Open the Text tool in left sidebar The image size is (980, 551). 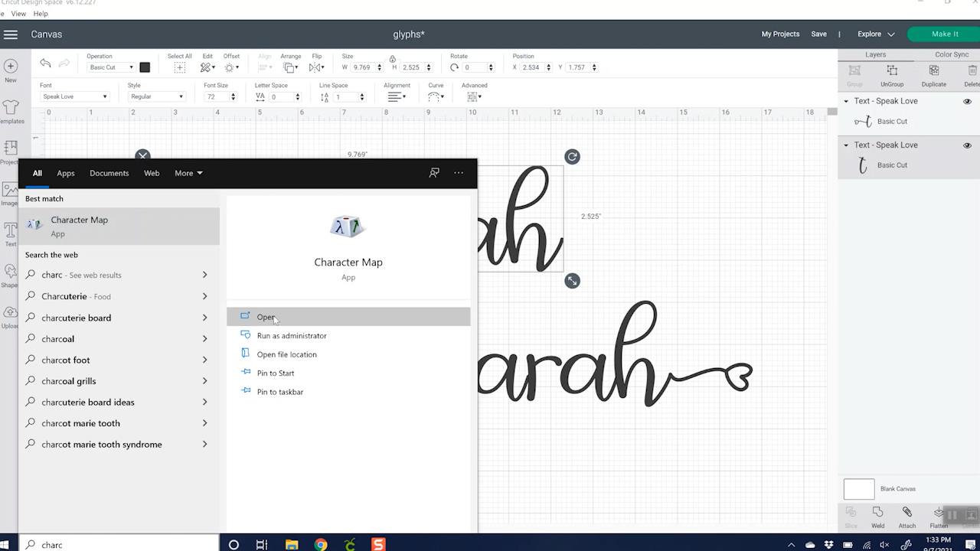point(10,234)
